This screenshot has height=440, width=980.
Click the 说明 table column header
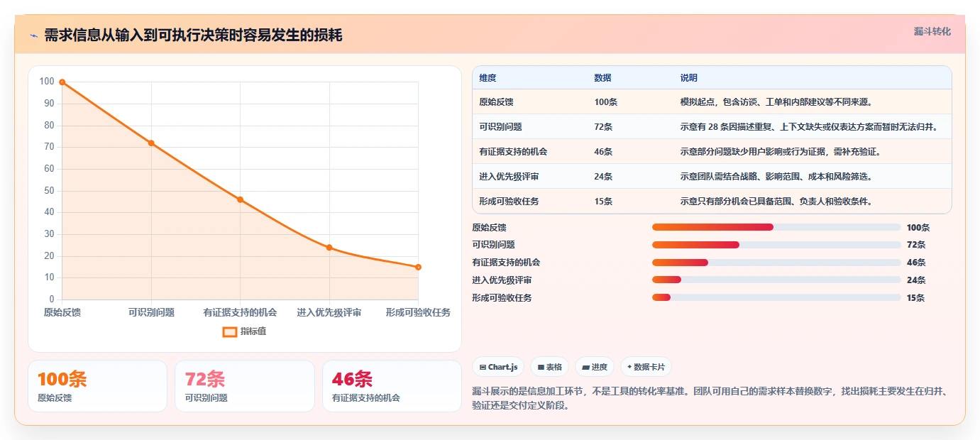pos(688,77)
